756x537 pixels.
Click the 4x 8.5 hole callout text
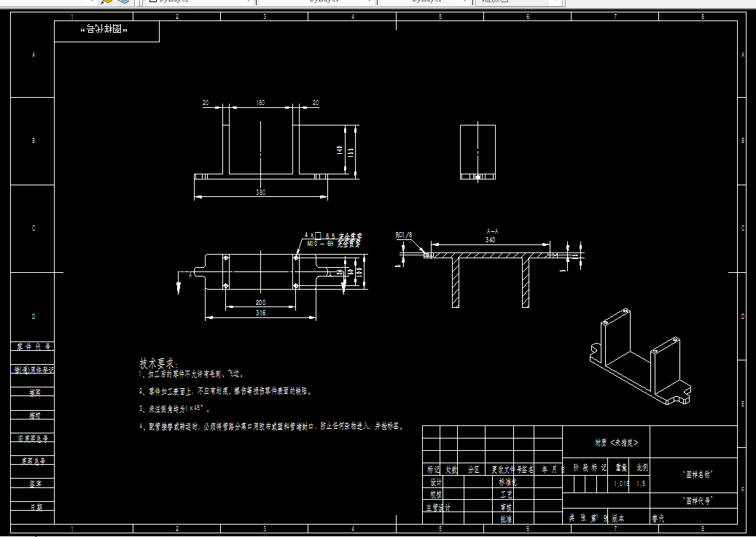(x=333, y=236)
